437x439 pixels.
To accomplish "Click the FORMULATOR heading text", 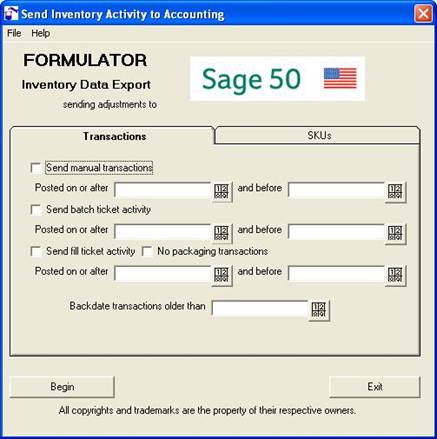I will tap(85, 60).
